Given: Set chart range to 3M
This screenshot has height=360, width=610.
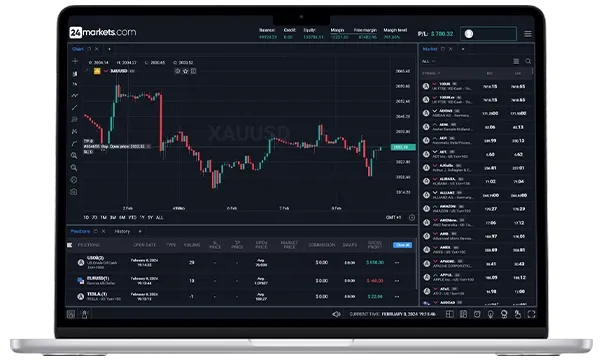Looking at the screenshot, I should click(x=113, y=218).
